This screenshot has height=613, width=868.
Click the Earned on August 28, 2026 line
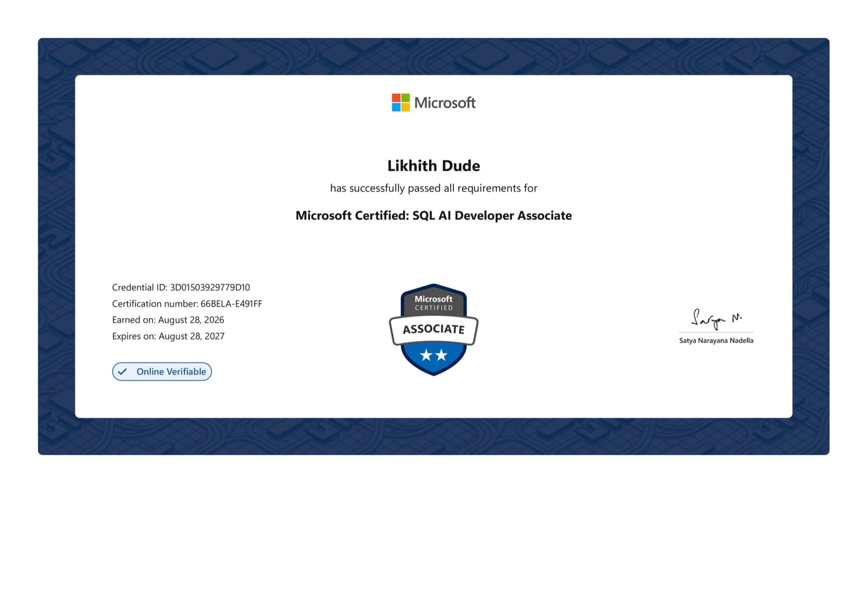(168, 320)
